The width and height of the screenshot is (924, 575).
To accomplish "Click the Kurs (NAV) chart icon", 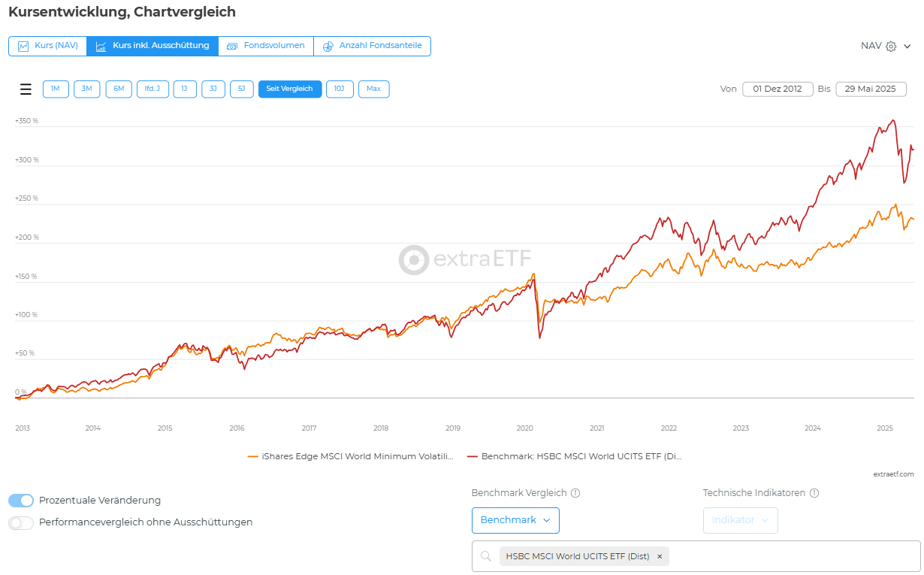I will [x=23, y=46].
